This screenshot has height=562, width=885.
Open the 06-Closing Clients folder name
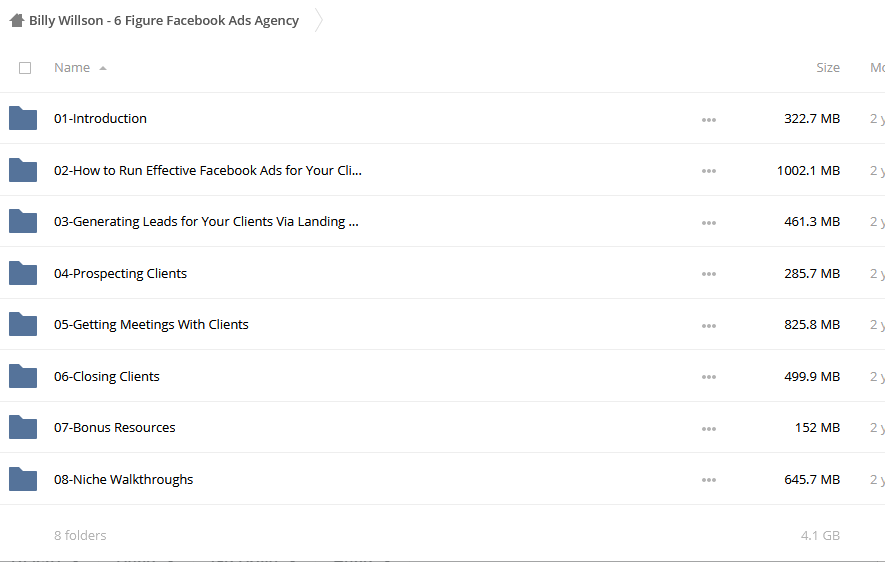[x=107, y=376]
